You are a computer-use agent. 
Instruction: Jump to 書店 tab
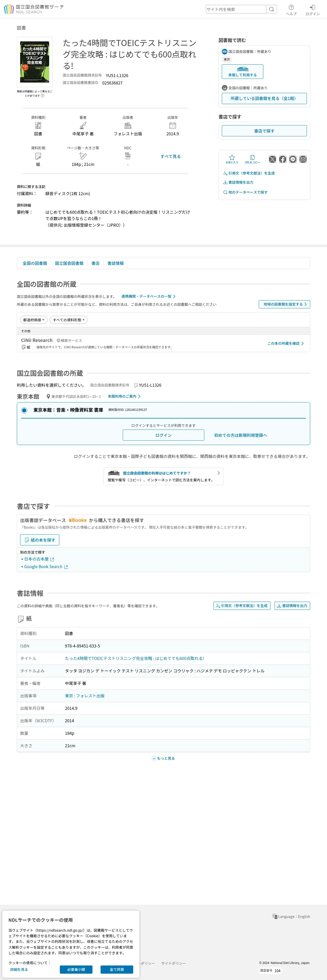(x=95, y=263)
